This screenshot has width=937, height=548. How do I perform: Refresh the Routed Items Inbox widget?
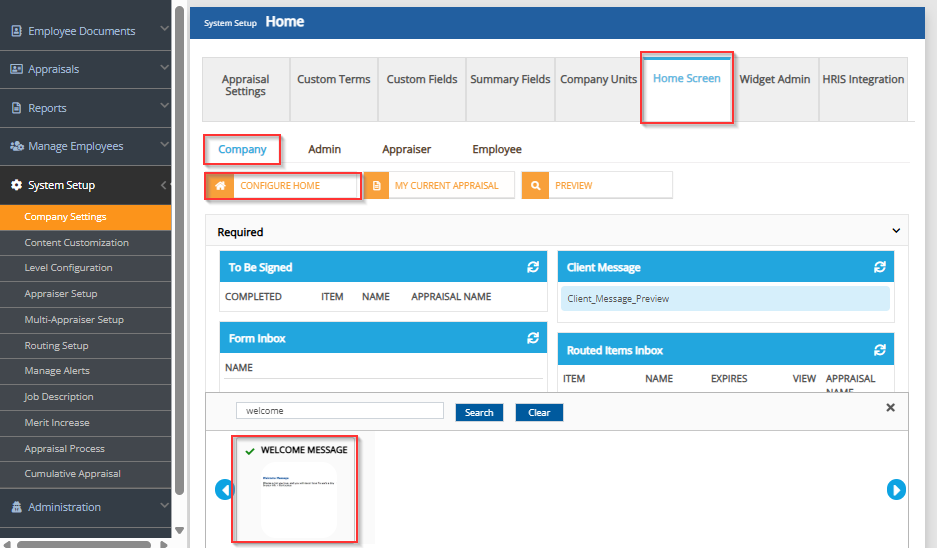(x=880, y=350)
